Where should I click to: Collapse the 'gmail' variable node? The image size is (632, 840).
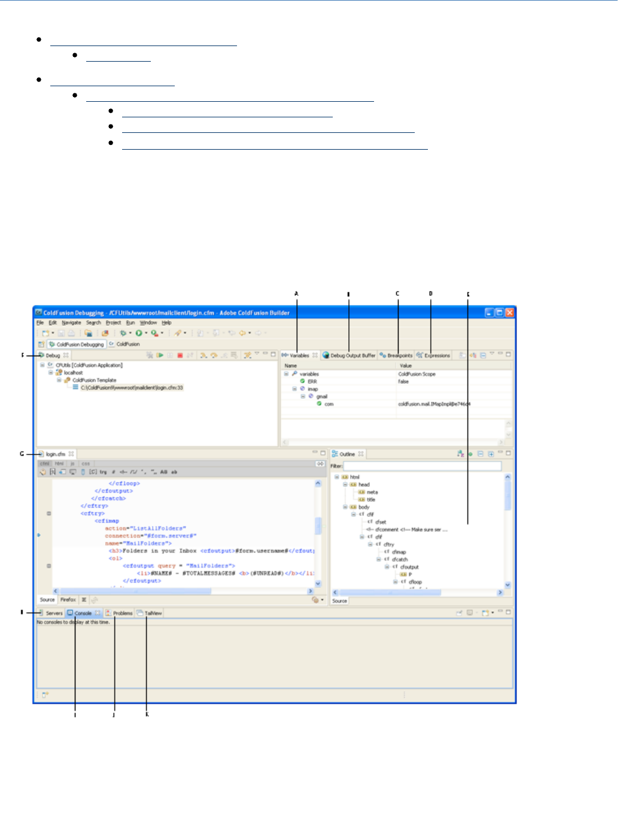(303, 396)
